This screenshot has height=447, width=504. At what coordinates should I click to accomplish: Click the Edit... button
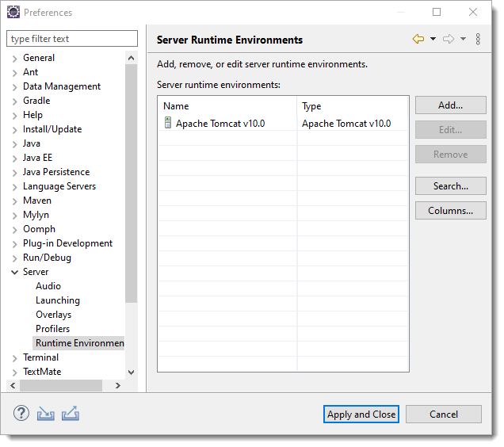tap(450, 130)
